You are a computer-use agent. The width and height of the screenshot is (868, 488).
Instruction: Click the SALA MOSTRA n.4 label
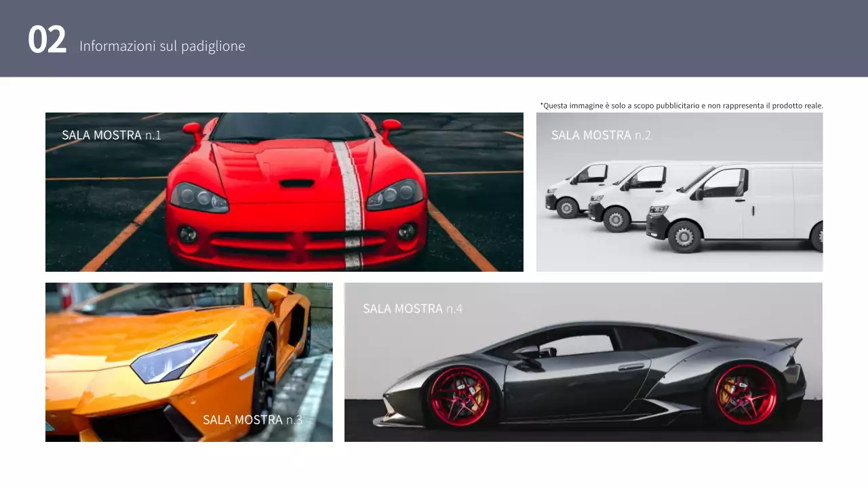point(413,308)
